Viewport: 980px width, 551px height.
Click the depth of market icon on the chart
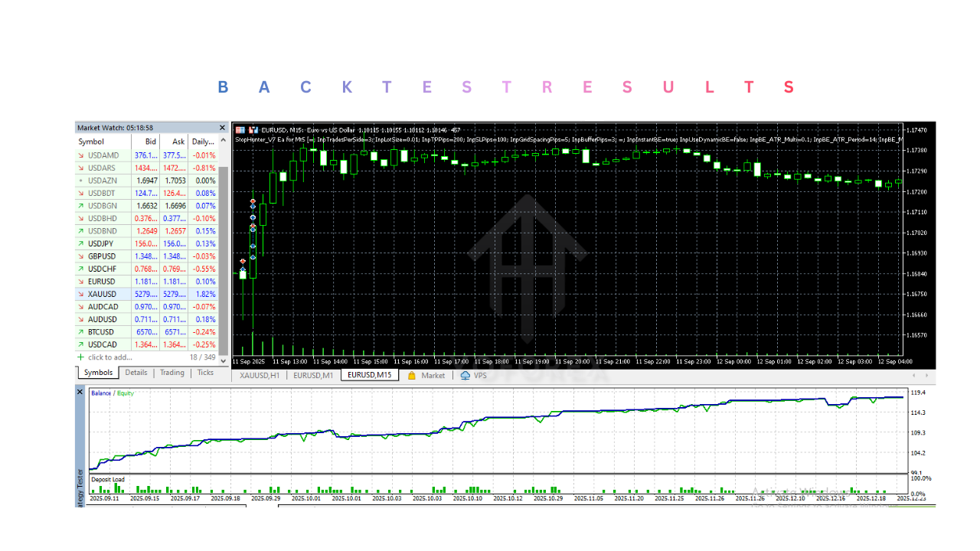240,129
